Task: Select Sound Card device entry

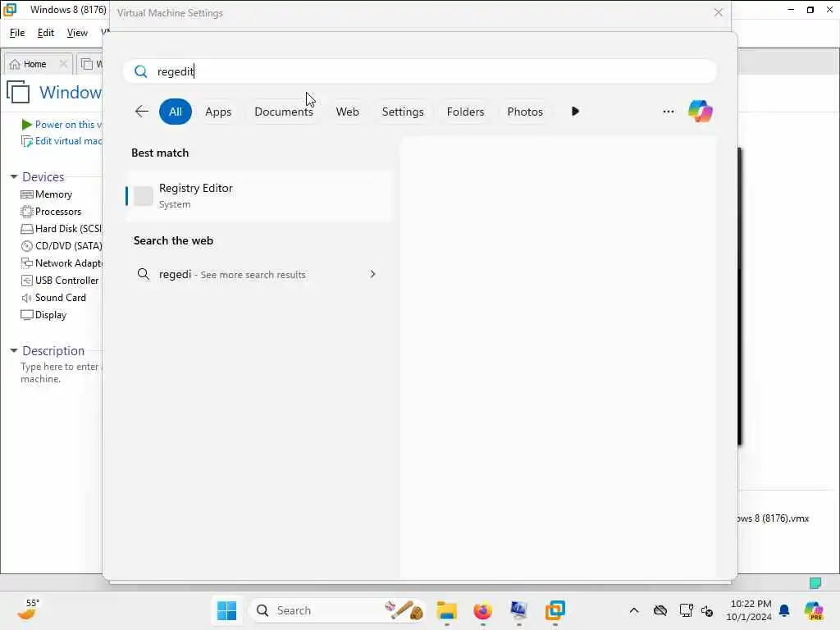Action: click(x=61, y=297)
